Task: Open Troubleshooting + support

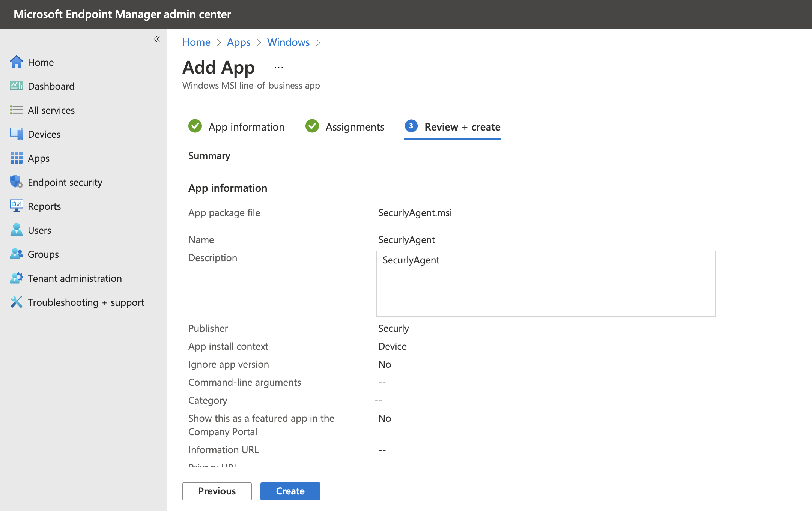Action: tap(86, 302)
